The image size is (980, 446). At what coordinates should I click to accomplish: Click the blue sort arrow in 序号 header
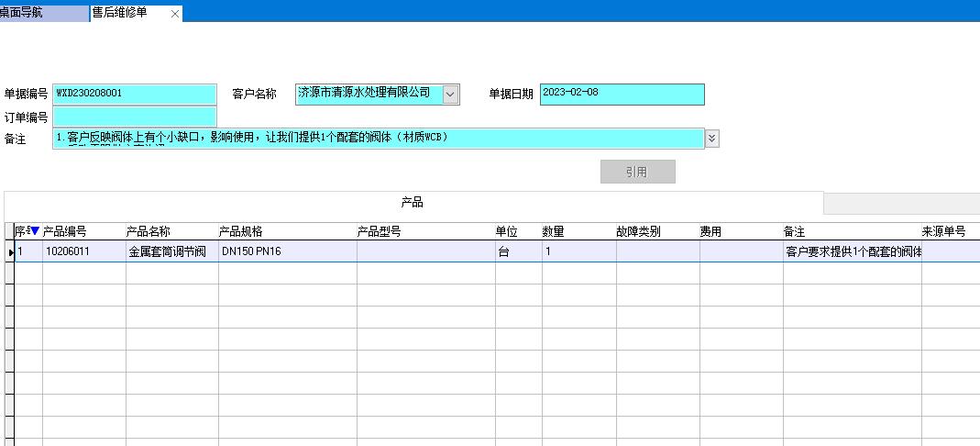point(36,231)
